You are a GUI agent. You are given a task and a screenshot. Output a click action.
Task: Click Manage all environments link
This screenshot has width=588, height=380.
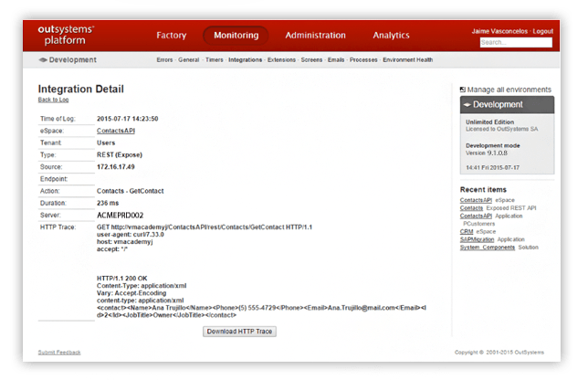coord(509,90)
